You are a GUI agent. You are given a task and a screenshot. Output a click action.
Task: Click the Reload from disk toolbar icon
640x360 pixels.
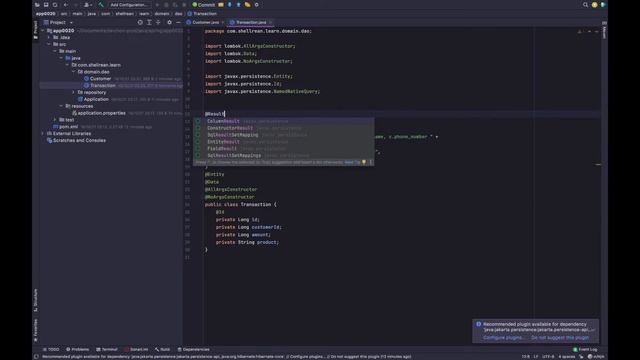click(55, 5)
